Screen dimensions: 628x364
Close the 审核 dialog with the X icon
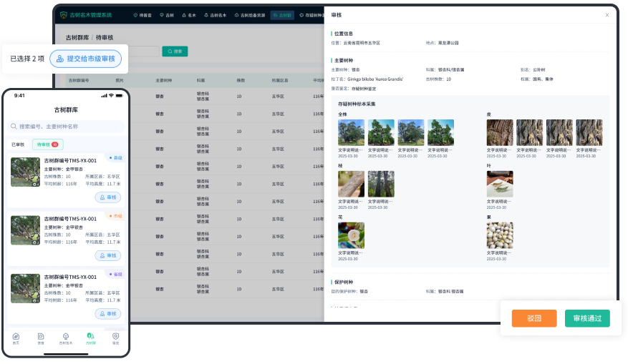tap(607, 15)
